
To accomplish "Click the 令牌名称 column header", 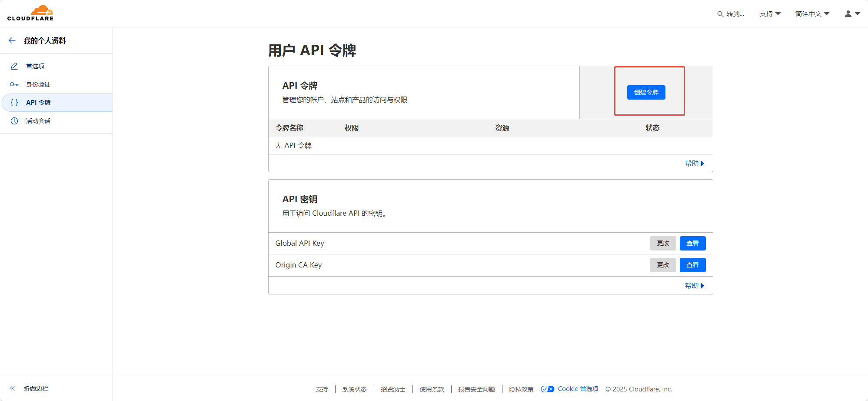I will tap(289, 128).
